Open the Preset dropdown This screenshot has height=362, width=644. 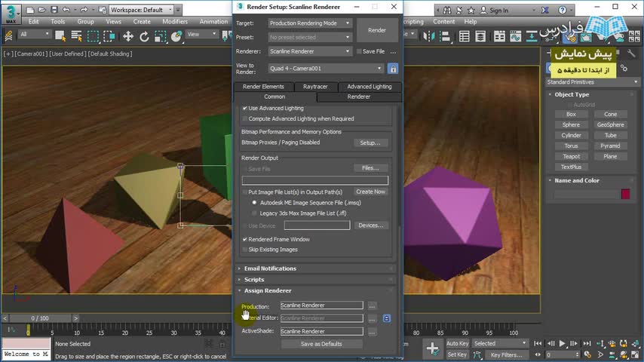310,38
